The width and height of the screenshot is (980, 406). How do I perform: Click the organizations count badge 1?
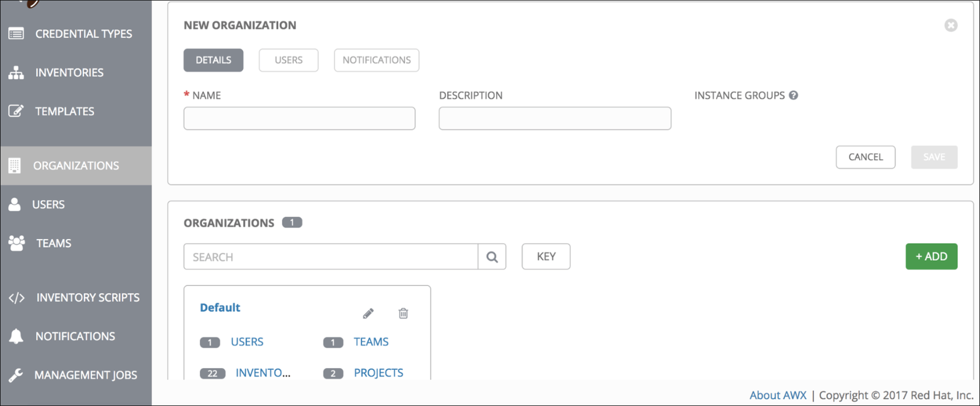tap(292, 222)
